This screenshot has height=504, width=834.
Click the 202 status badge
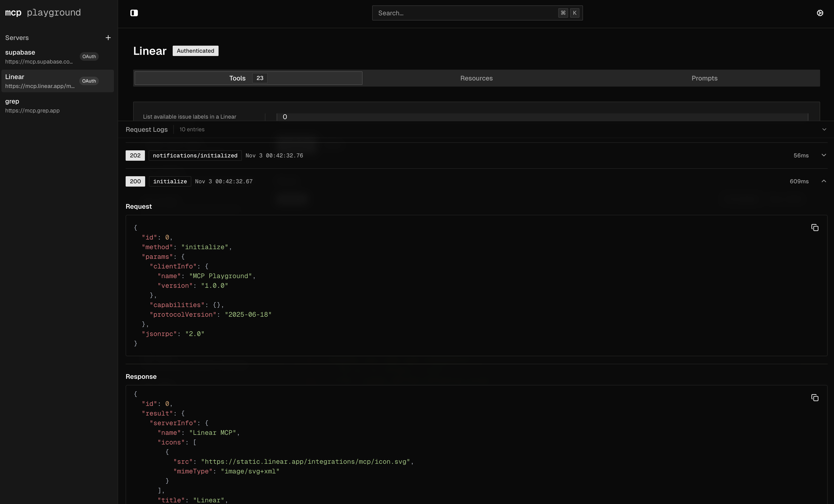point(135,155)
